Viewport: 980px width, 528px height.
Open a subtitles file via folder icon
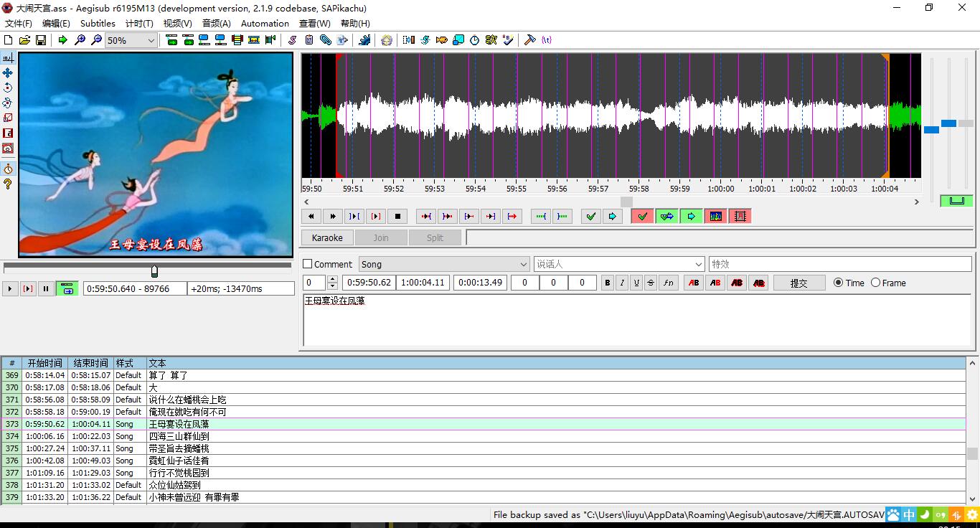(24, 40)
